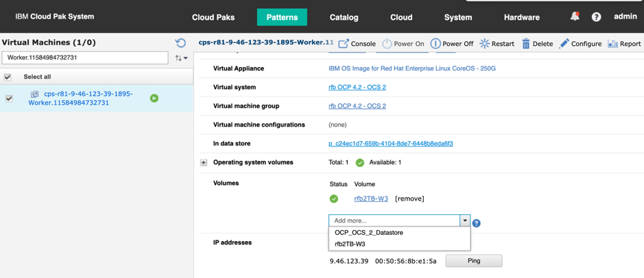
Task: Open IBM OS Image for Red Hat CoreOS link
Action: pos(412,68)
